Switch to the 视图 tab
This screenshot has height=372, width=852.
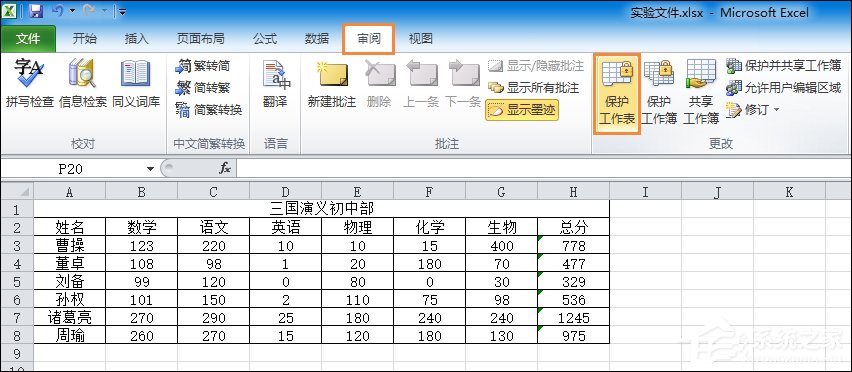point(421,39)
